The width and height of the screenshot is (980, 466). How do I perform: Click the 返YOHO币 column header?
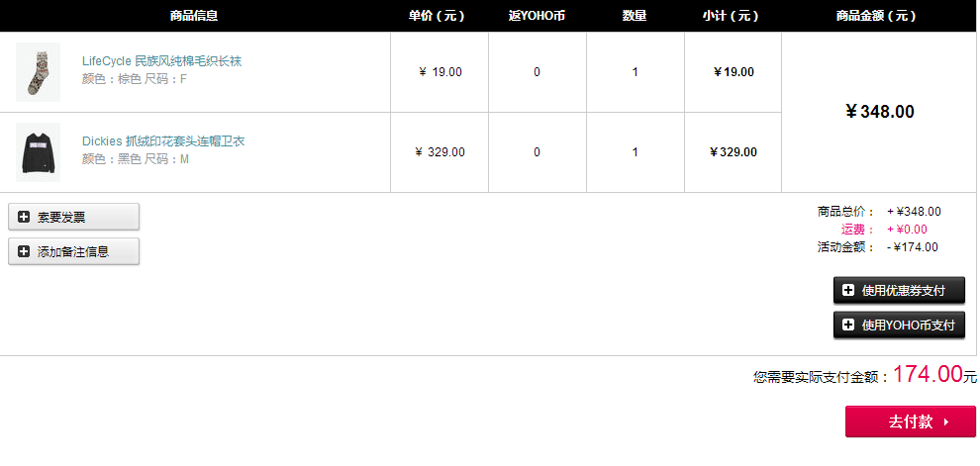coord(537,16)
